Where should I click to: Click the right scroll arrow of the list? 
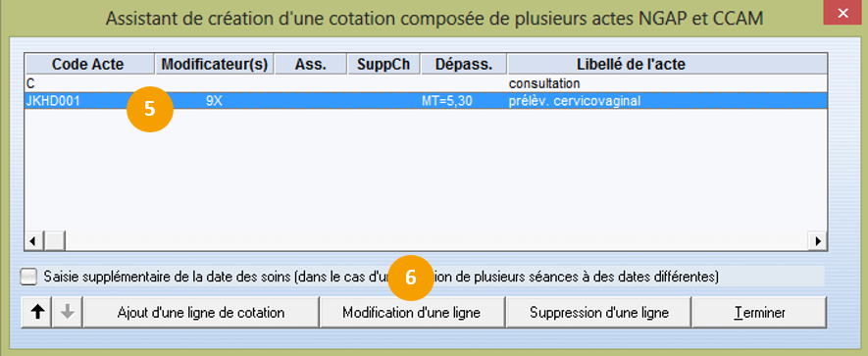[x=817, y=241]
